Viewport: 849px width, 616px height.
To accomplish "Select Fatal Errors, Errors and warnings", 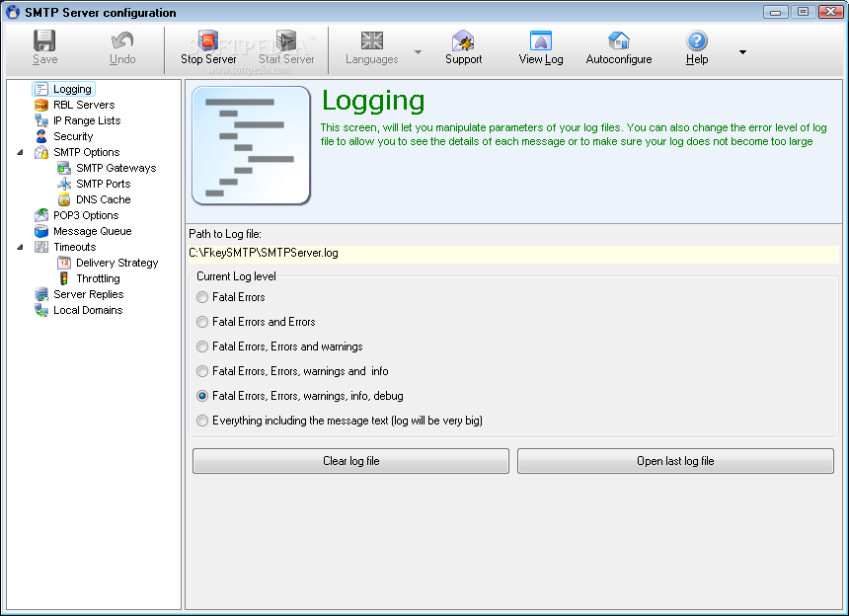I will [202, 346].
